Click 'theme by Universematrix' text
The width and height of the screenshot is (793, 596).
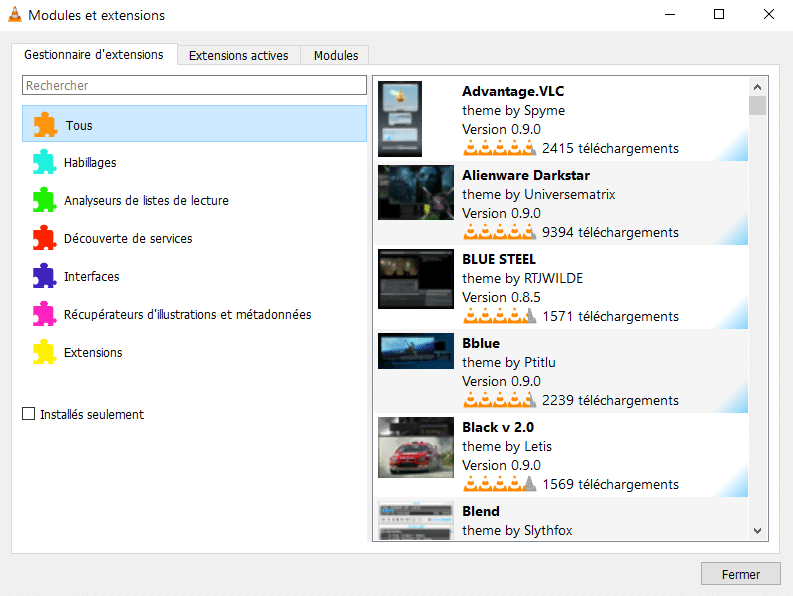point(539,194)
